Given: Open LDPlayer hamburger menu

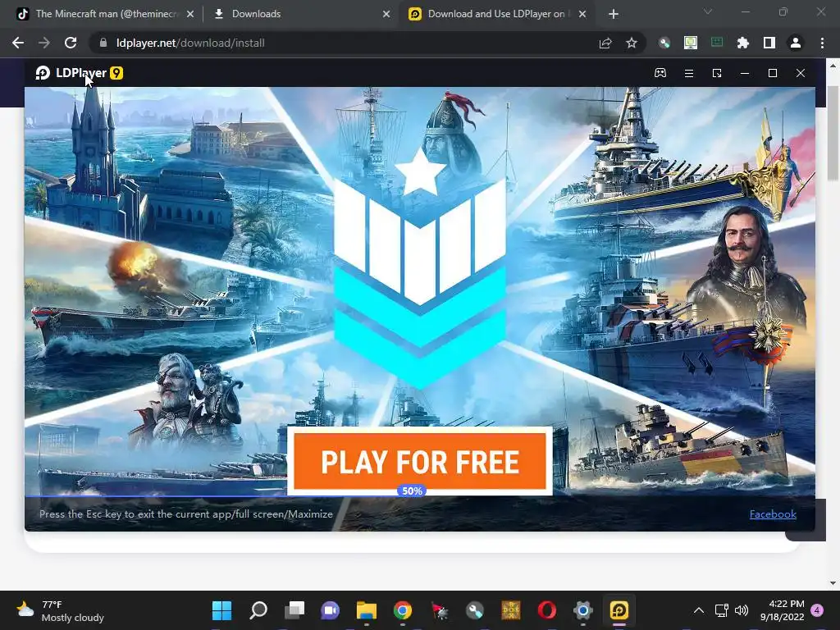Looking at the screenshot, I should pyautogui.click(x=689, y=73).
